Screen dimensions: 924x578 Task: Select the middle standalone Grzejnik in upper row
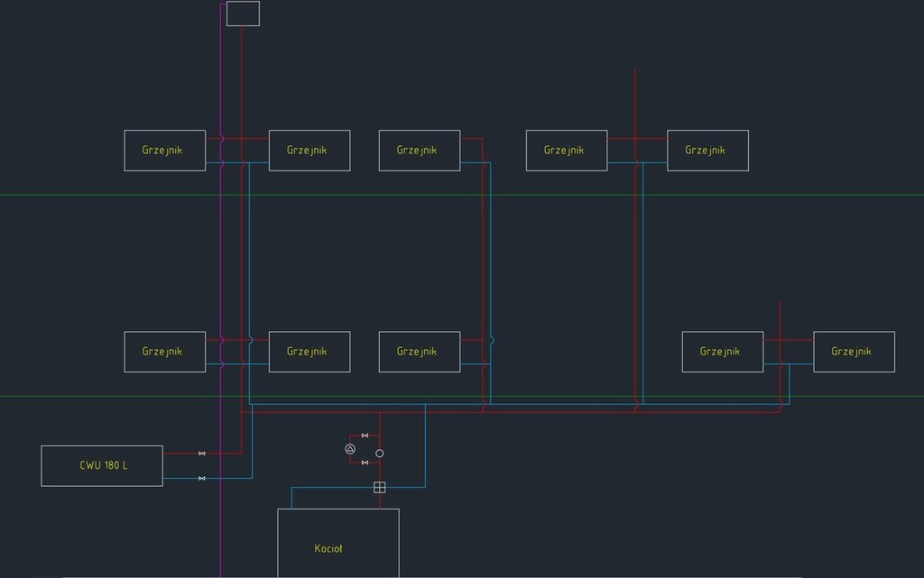(x=419, y=151)
